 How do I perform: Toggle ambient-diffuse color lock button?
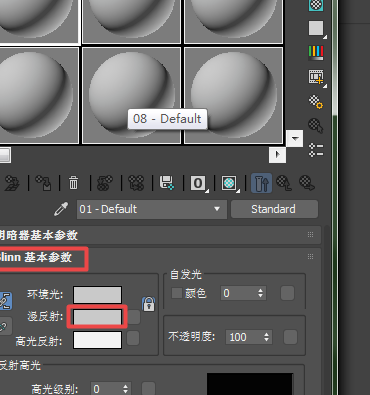pyautogui.click(x=5, y=301)
